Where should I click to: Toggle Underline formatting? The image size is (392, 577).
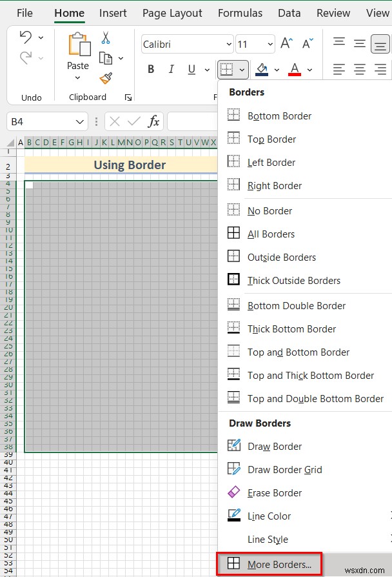(191, 69)
